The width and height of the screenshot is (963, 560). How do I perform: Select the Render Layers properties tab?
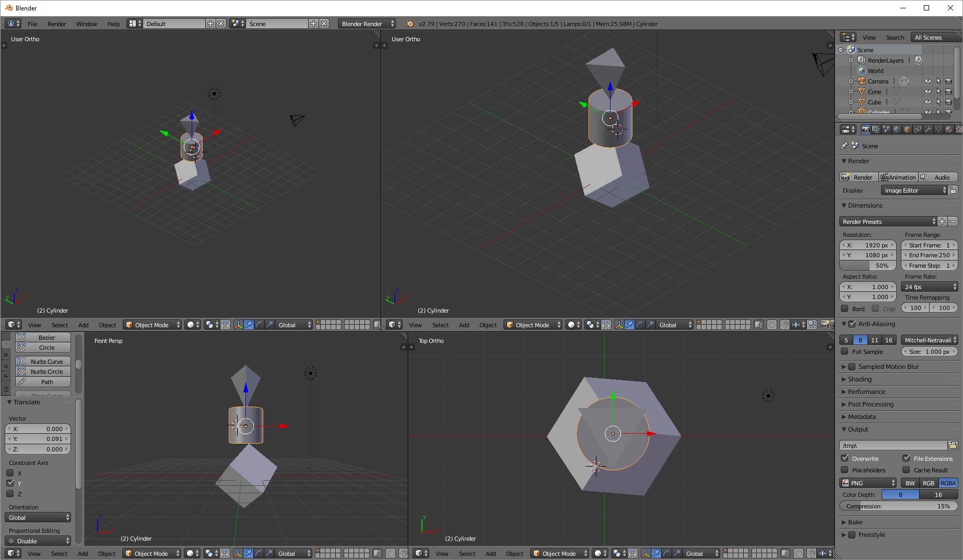coord(875,129)
